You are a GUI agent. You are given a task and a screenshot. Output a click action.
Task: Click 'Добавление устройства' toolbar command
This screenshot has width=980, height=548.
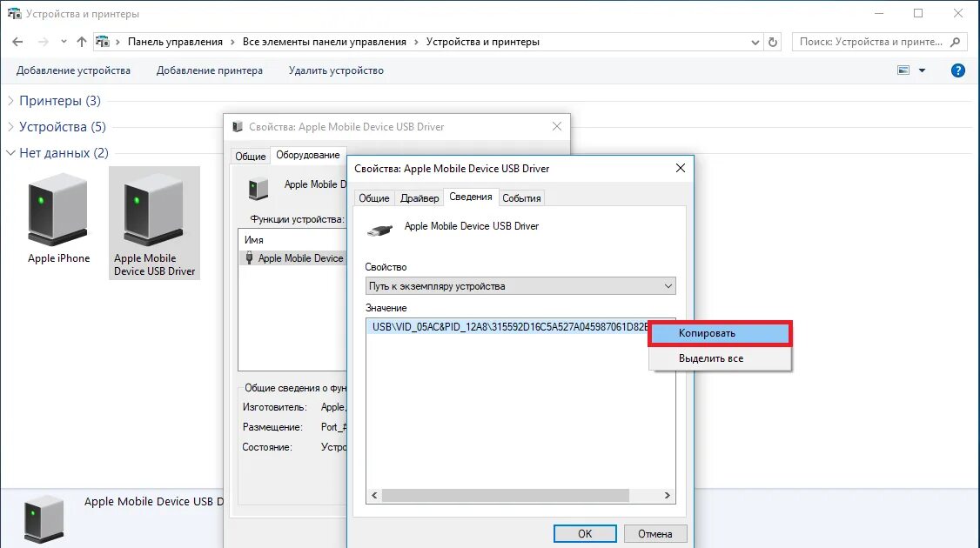click(x=73, y=70)
